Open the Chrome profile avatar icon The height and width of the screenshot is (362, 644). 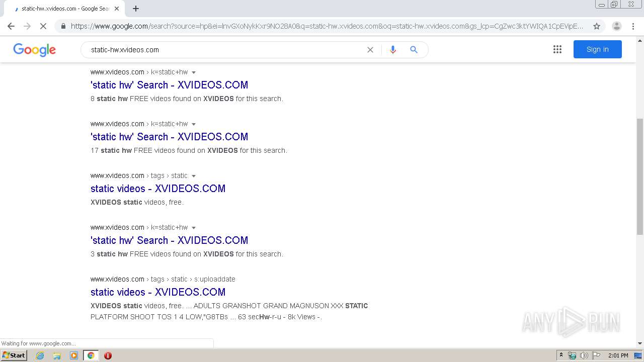[x=616, y=26]
